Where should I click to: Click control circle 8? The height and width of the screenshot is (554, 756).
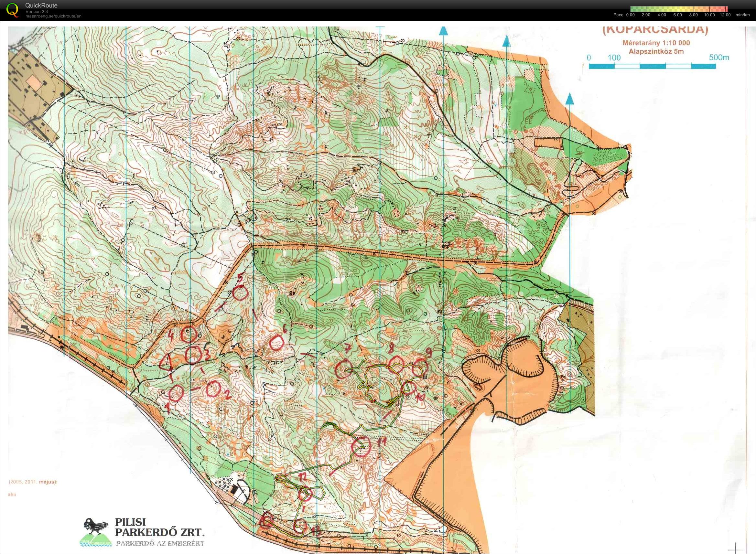(396, 364)
